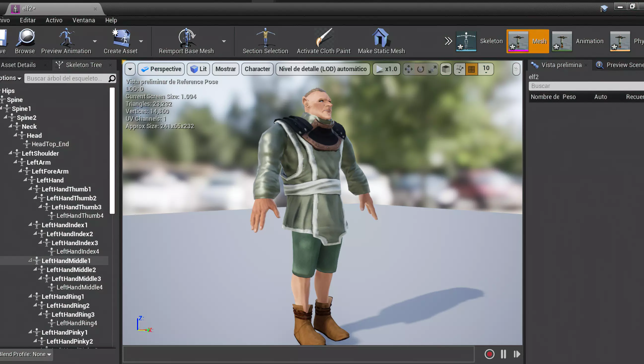Open Preview Animation dropdown arrow
Viewport: 644px width, 364px height.
pyautogui.click(x=95, y=41)
